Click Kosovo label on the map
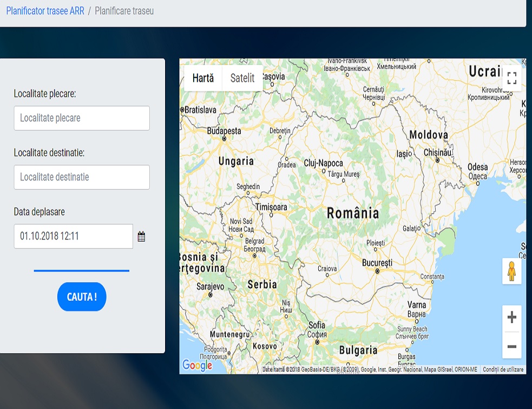The image size is (532, 409). 265,346
